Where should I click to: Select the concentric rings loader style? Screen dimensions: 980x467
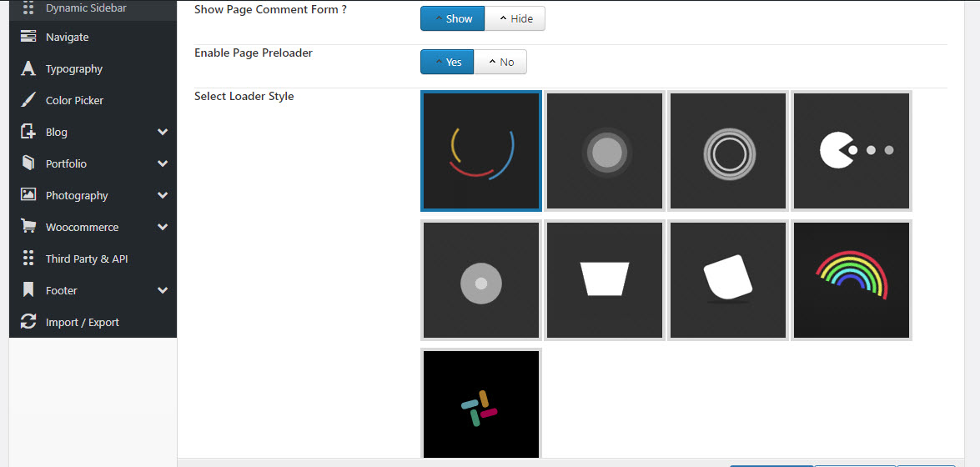[728, 151]
